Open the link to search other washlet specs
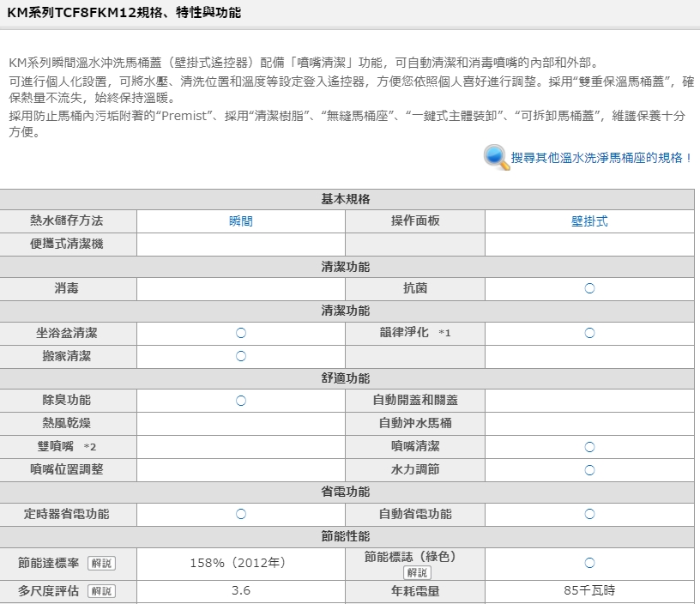The image size is (700, 604). [601, 158]
